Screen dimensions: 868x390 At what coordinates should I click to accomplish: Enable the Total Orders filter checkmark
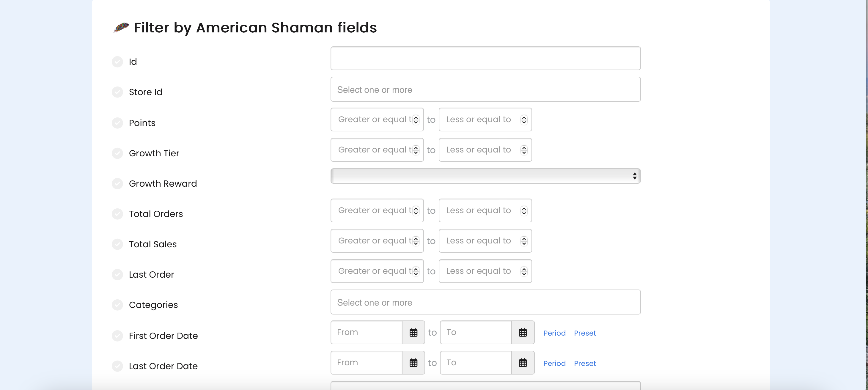tap(117, 214)
